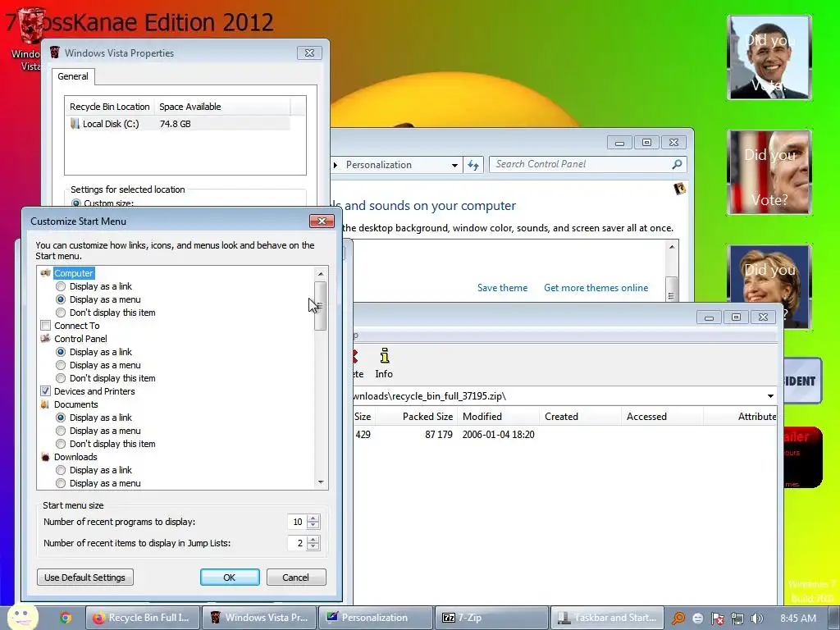Sort by Modified column in 7-Zip

(499, 417)
